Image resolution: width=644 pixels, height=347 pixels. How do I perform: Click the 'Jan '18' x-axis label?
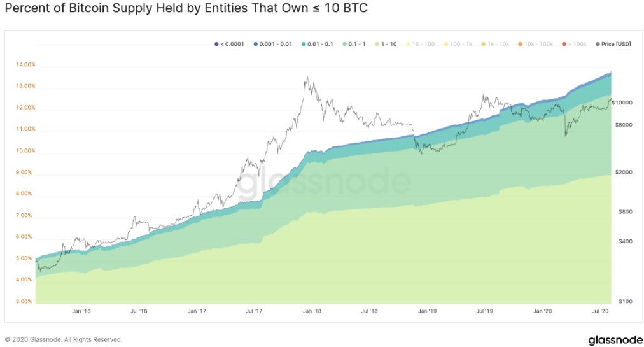pos(311,311)
